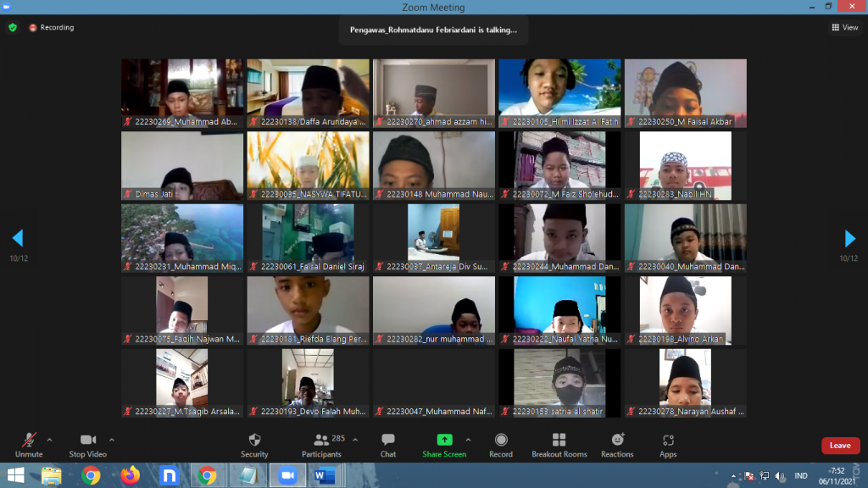Click the Leave meeting button

coord(840,446)
